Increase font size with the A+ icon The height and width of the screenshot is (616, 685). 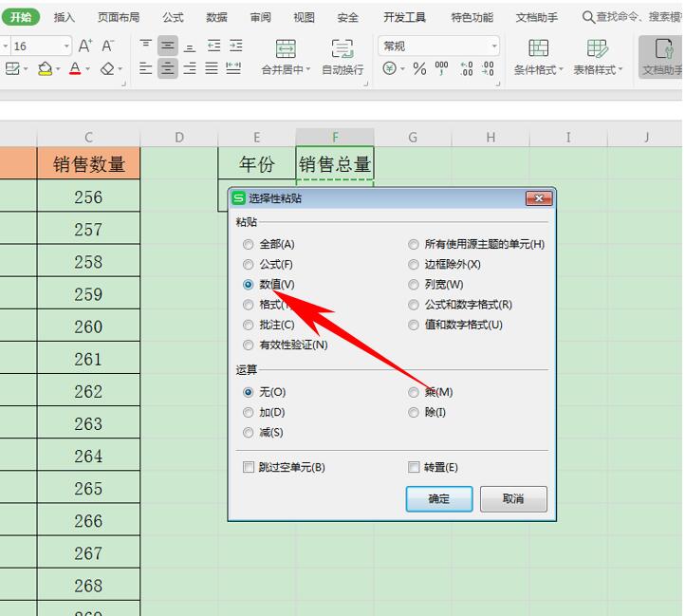85,46
